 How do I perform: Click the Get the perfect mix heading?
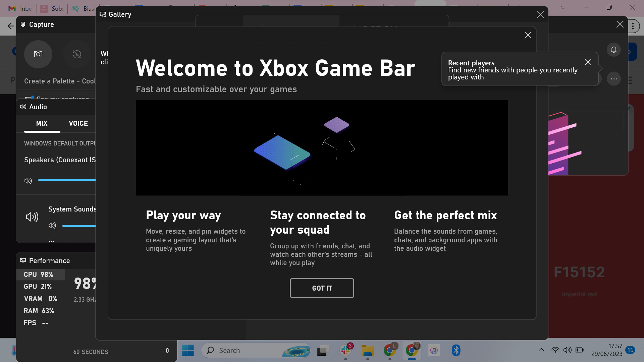[445, 215]
